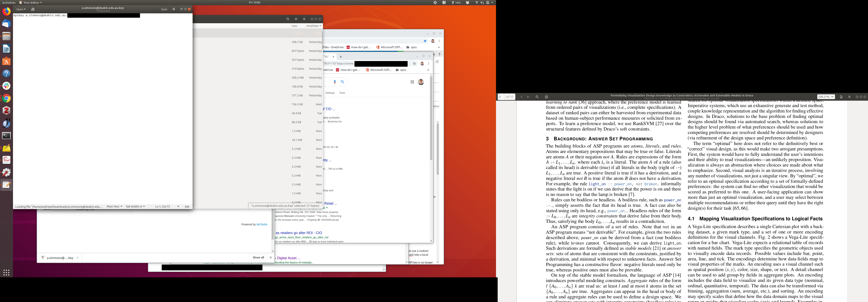Expand the Open dropdown in Text Editor

tap(21, 9)
